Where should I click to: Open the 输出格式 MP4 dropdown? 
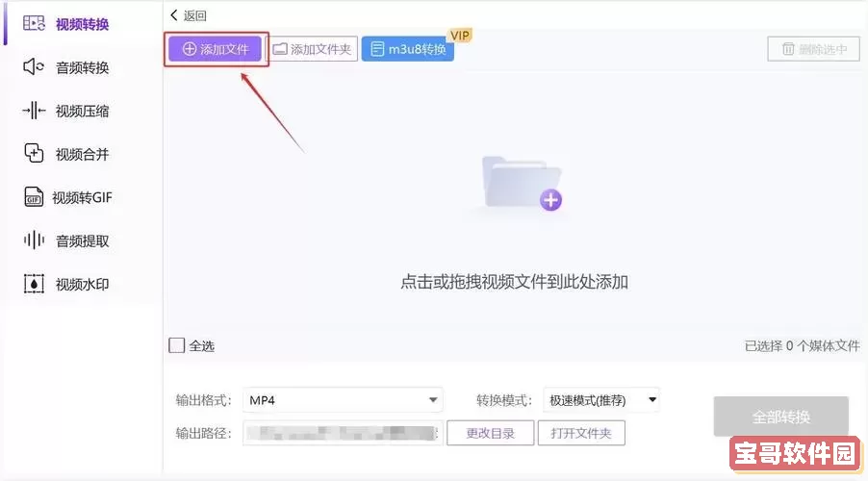[343, 400]
